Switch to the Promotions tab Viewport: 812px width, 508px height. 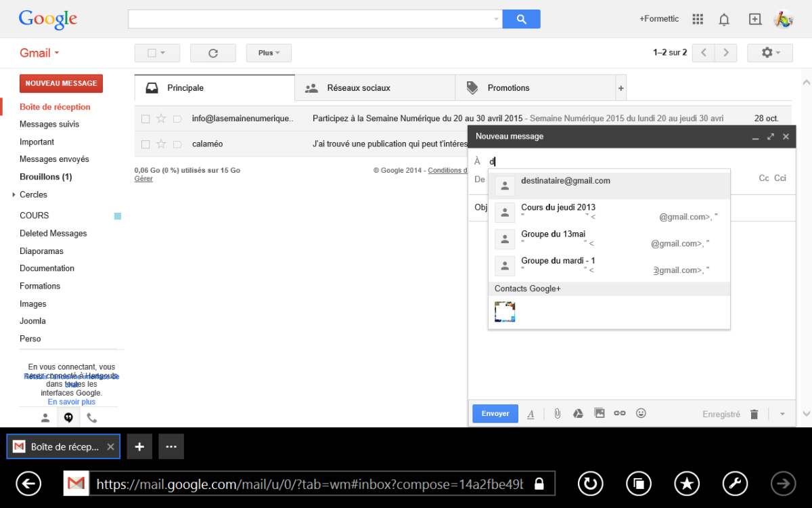point(535,88)
